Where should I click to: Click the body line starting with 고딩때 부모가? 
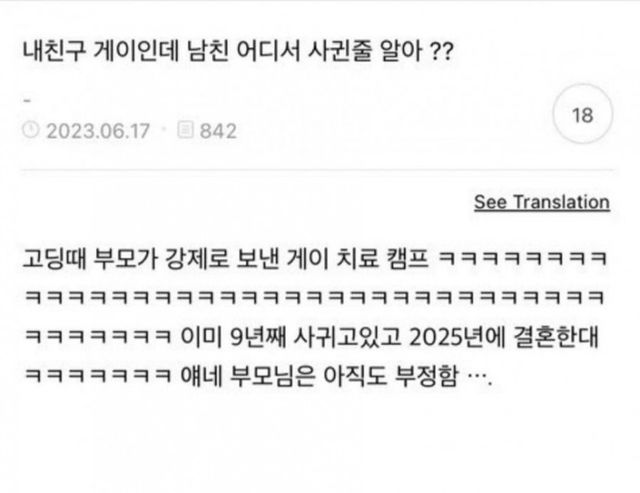click(315, 258)
